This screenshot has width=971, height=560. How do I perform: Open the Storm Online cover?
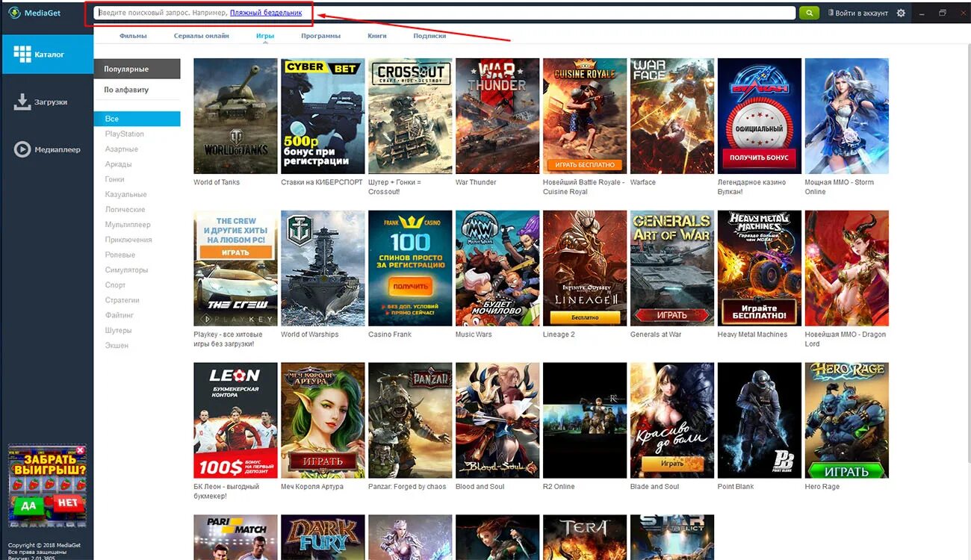847,116
